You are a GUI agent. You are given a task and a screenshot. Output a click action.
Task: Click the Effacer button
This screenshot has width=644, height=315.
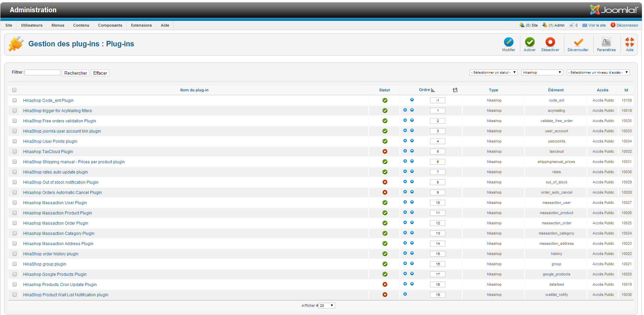point(100,73)
